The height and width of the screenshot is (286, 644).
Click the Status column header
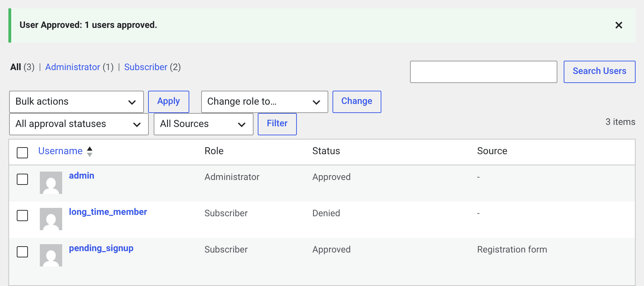326,151
